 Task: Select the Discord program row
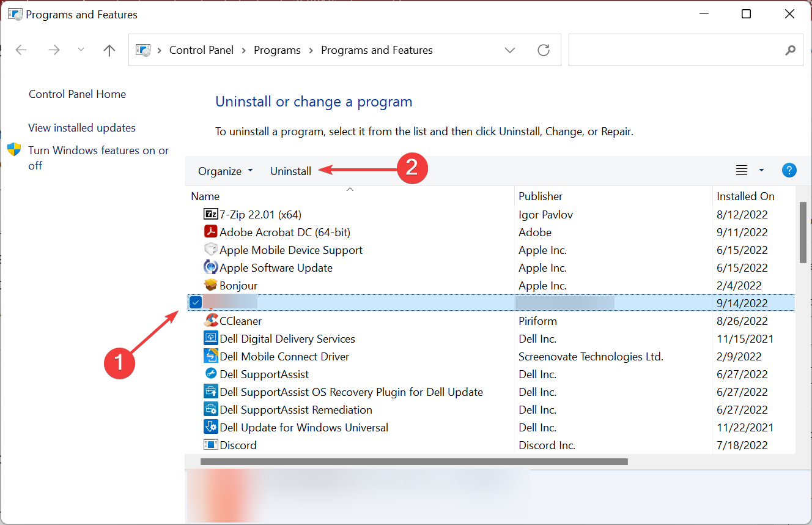click(490, 445)
